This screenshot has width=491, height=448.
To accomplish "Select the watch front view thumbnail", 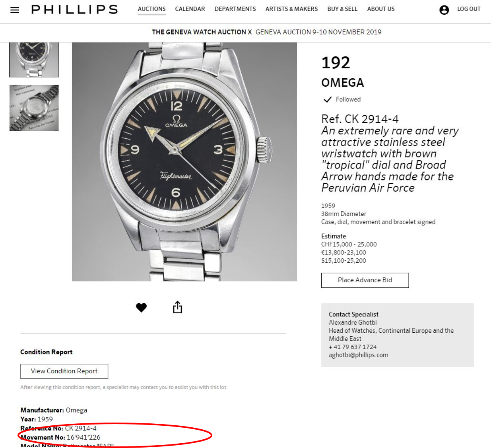I will click(x=34, y=59).
